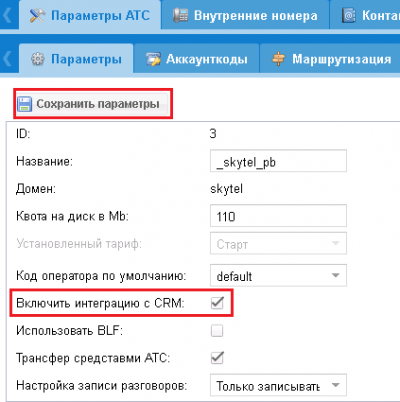Click the floppy disk save icon
This screenshot has width=400, height=402.
pos(24,104)
